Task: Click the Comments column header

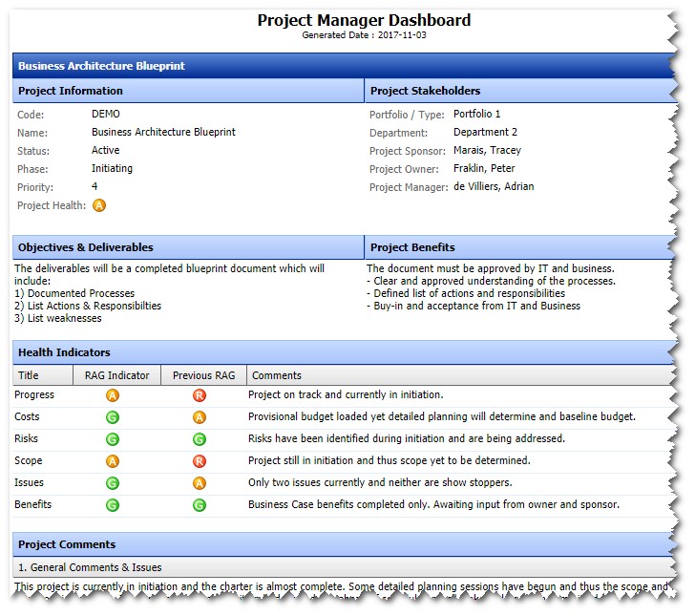Action: coord(460,375)
